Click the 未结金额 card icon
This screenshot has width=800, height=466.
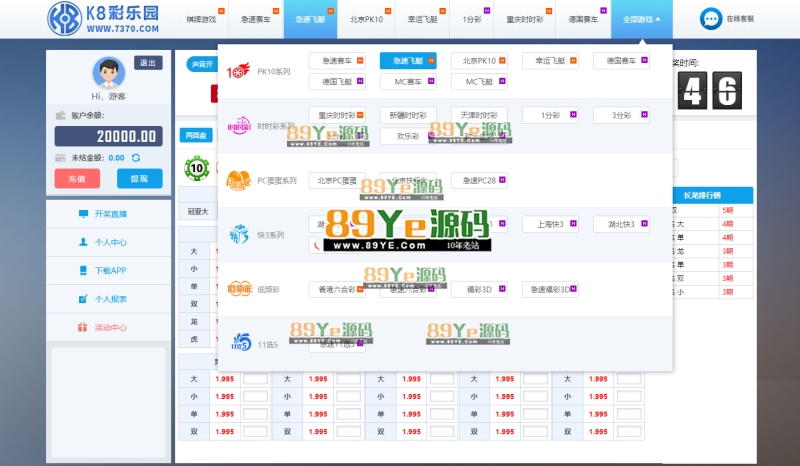click(x=60, y=158)
